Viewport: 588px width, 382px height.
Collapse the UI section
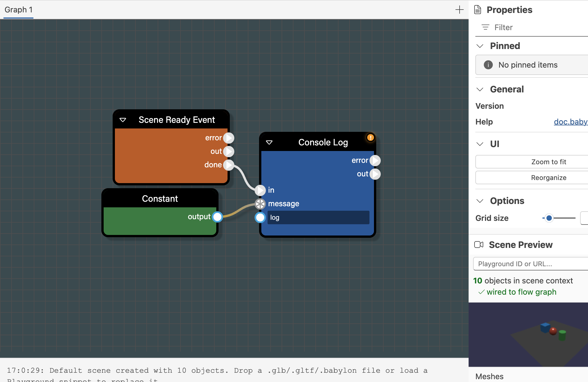click(480, 144)
